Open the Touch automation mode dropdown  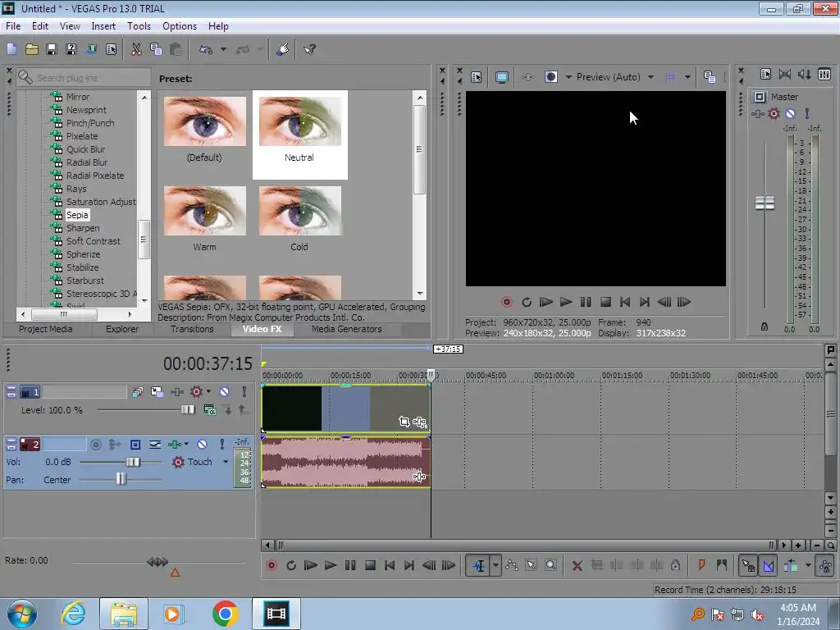tap(226, 462)
